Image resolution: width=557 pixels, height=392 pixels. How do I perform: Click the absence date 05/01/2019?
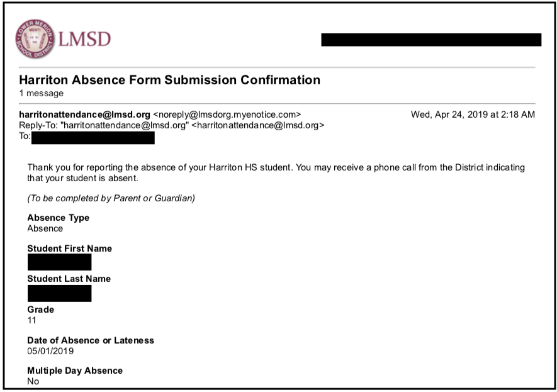pyautogui.click(x=50, y=351)
